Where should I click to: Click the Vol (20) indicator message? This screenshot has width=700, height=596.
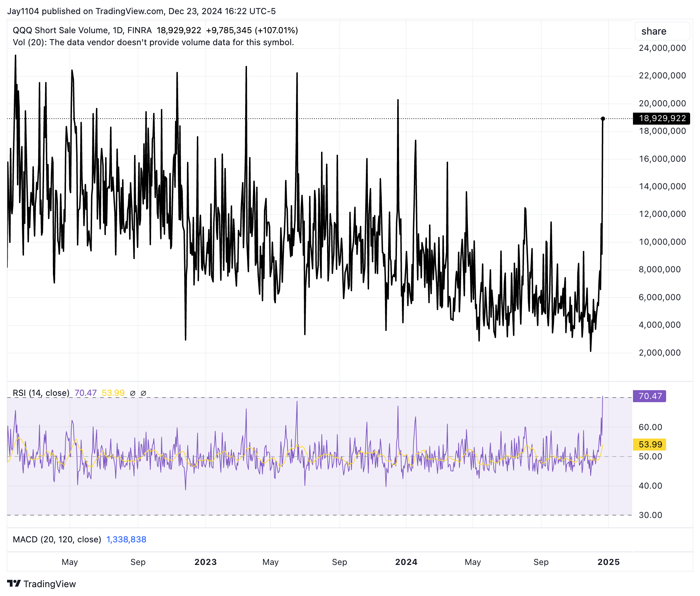tap(153, 42)
